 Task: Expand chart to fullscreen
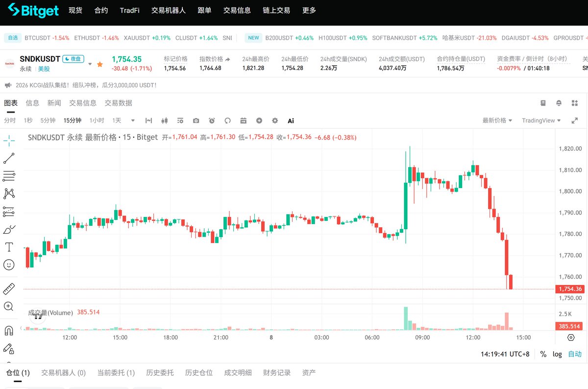tap(575, 121)
